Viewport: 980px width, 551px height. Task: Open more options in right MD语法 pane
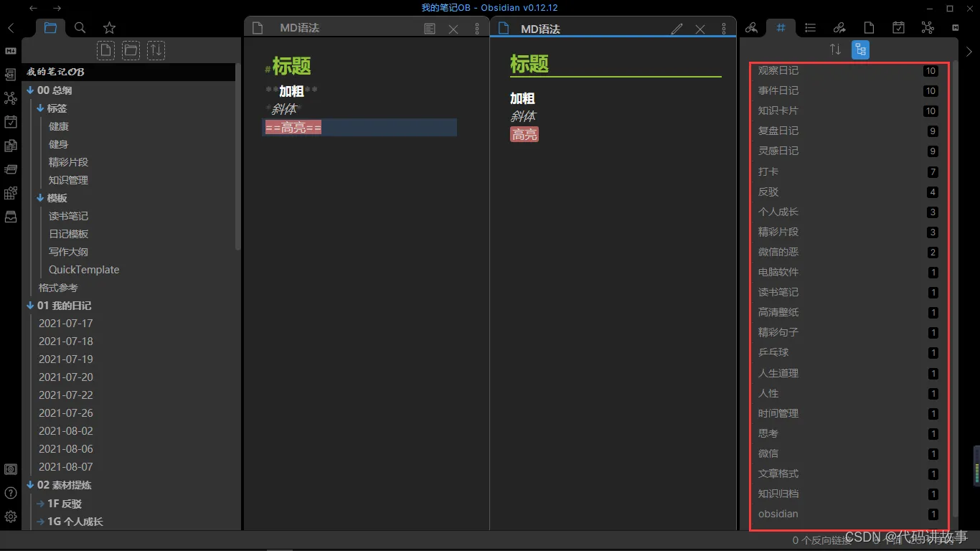tap(723, 29)
